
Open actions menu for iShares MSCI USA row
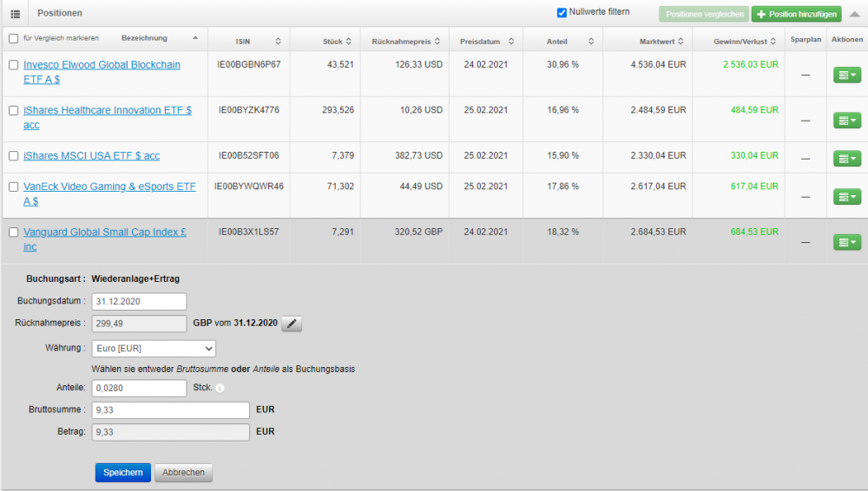pyautogui.click(x=847, y=158)
